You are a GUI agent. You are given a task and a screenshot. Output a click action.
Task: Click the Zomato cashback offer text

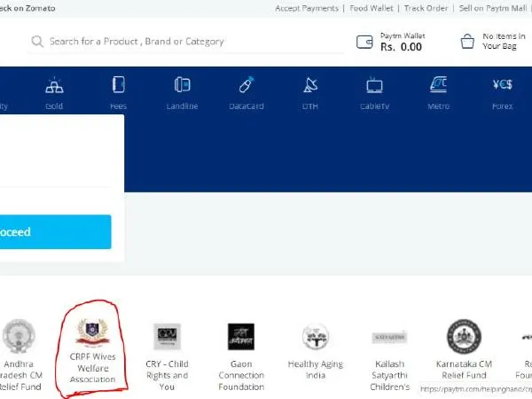tap(27, 8)
